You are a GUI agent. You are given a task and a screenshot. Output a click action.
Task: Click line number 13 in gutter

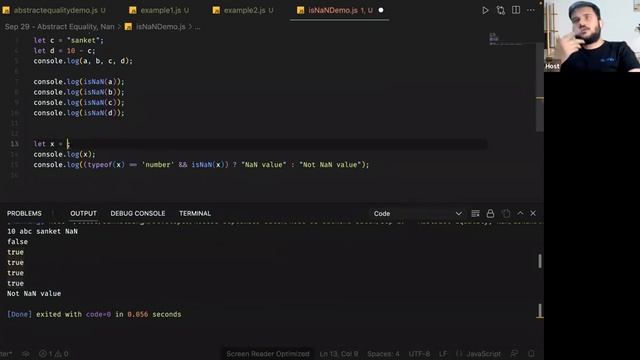point(15,144)
